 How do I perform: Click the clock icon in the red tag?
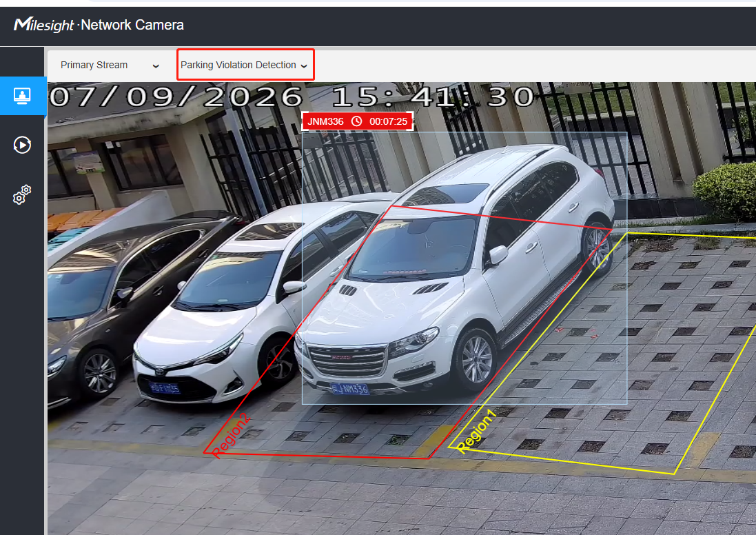(356, 121)
